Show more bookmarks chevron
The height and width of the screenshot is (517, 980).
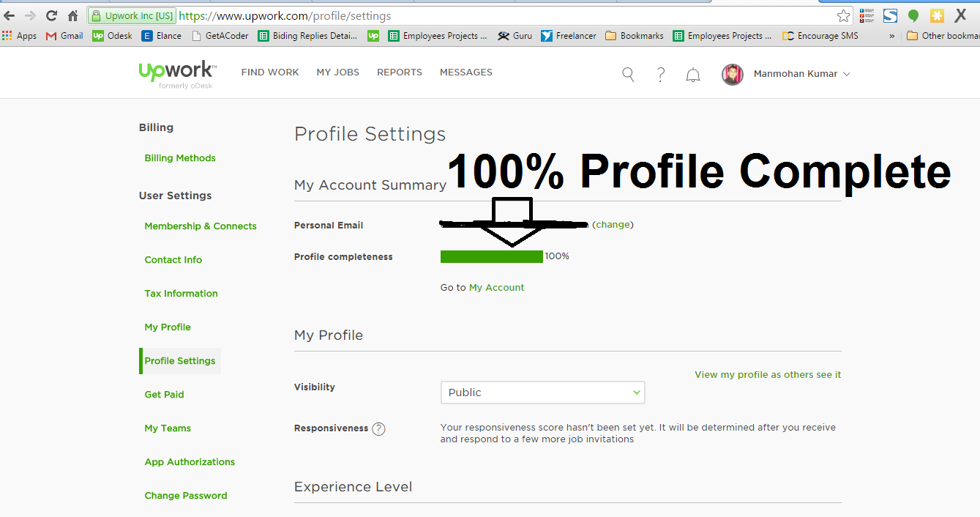pos(892,36)
